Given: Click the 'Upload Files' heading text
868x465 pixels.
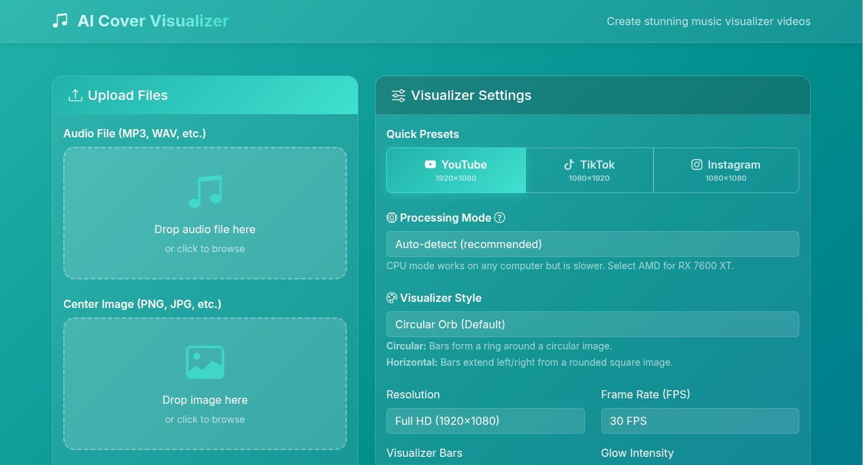Looking at the screenshot, I should [128, 95].
